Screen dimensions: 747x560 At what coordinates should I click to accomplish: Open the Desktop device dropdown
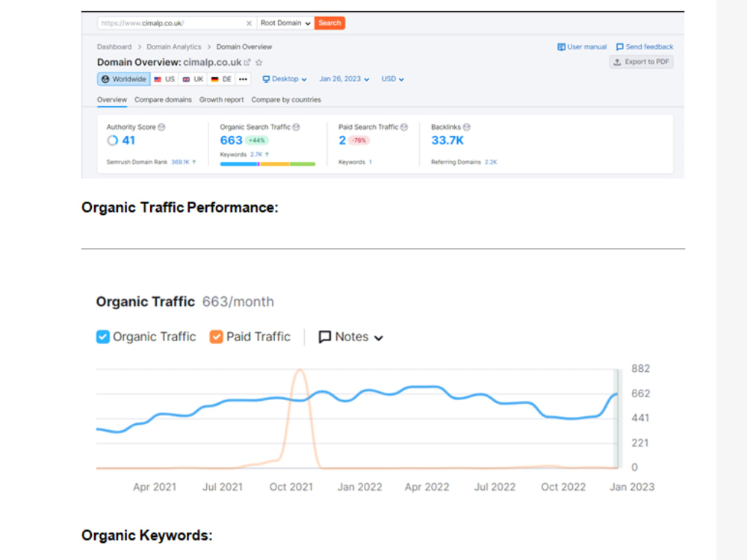(x=285, y=79)
